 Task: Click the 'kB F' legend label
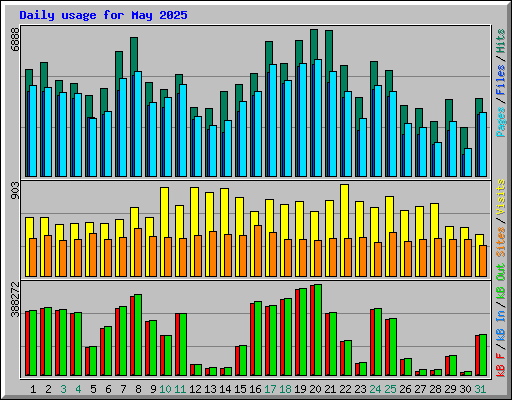click(501, 365)
